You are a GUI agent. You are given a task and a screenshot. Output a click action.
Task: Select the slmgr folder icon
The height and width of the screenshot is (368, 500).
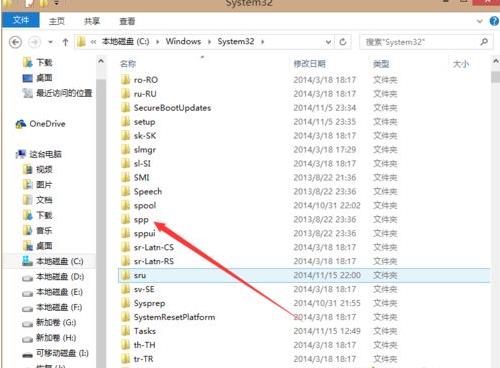125,150
